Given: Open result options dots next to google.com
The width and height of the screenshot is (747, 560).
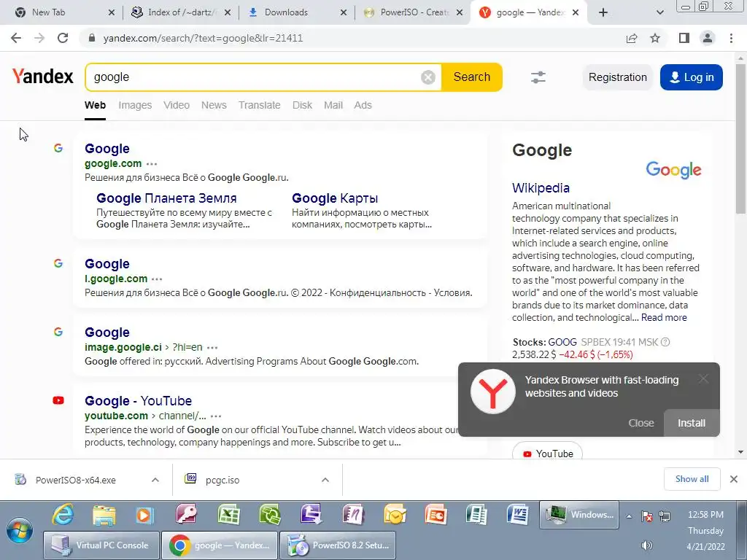Looking at the screenshot, I should [152, 164].
